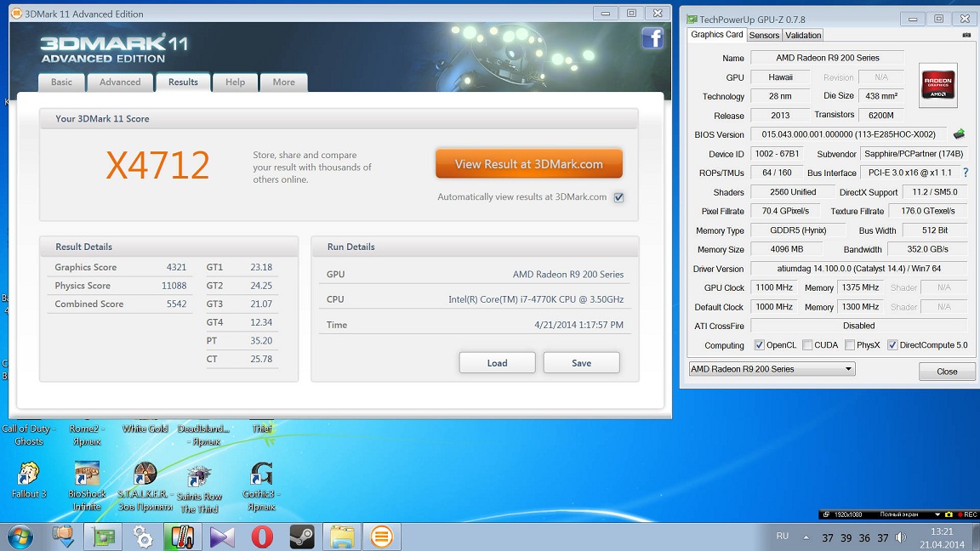
Task: Click the GPU-Z screenshot camera icon
Action: coord(967,35)
